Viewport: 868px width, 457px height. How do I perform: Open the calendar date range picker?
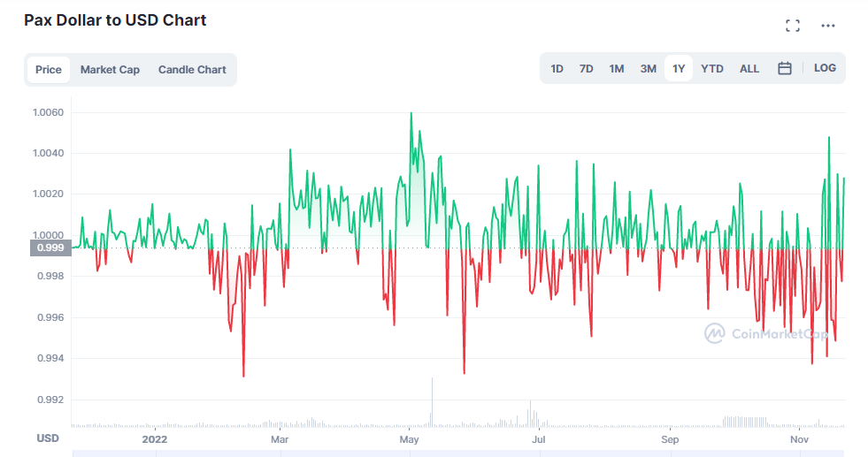click(785, 68)
